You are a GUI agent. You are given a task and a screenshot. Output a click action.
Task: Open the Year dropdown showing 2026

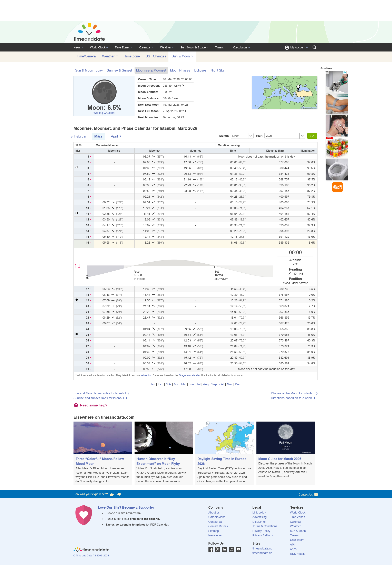(x=284, y=136)
